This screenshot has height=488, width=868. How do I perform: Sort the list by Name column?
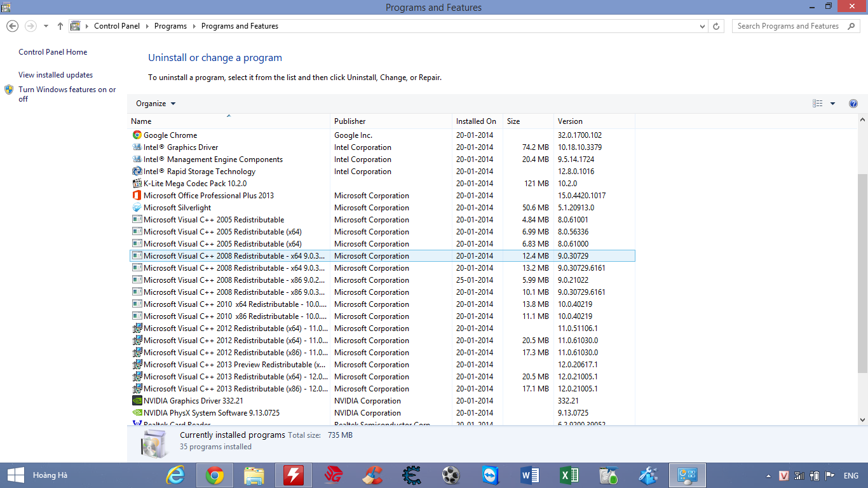pyautogui.click(x=229, y=121)
